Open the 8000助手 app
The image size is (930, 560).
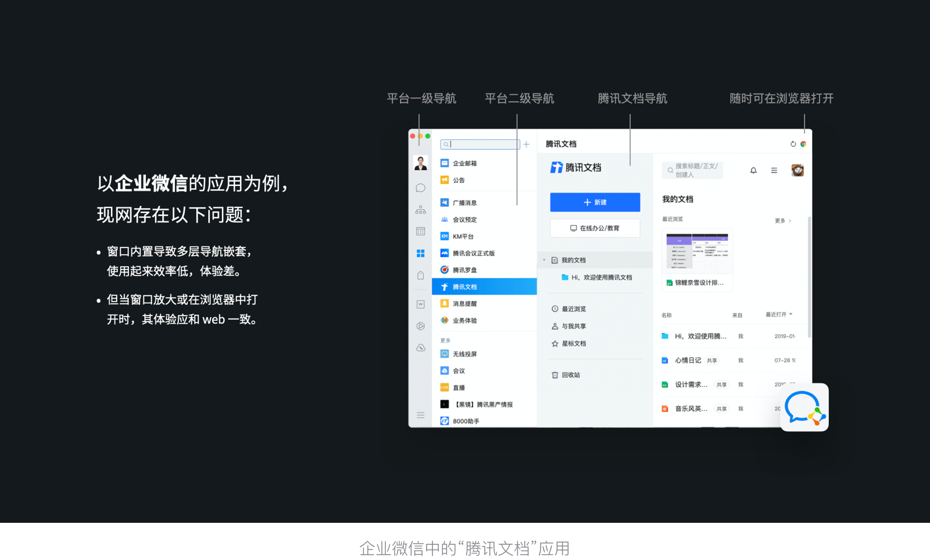484,421
